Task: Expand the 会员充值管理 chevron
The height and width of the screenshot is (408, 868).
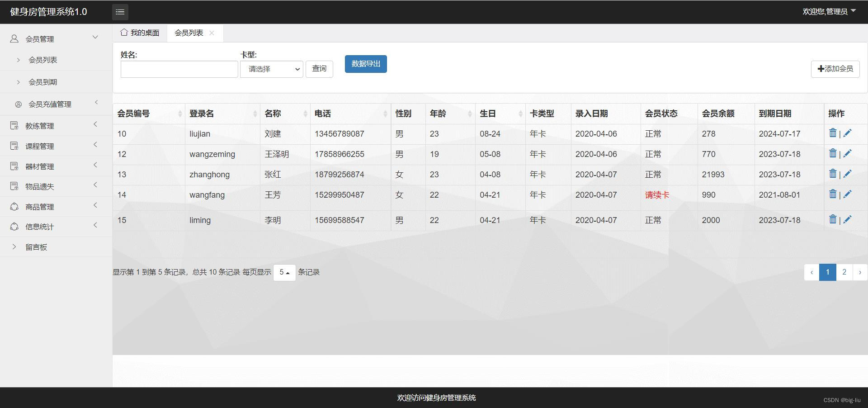Action: [x=96, y=103]
